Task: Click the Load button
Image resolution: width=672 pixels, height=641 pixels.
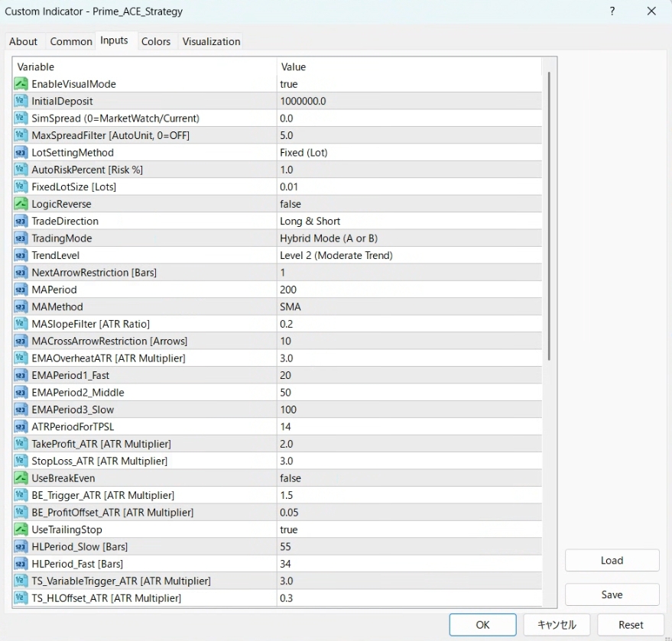Action: tap(612, 561)
